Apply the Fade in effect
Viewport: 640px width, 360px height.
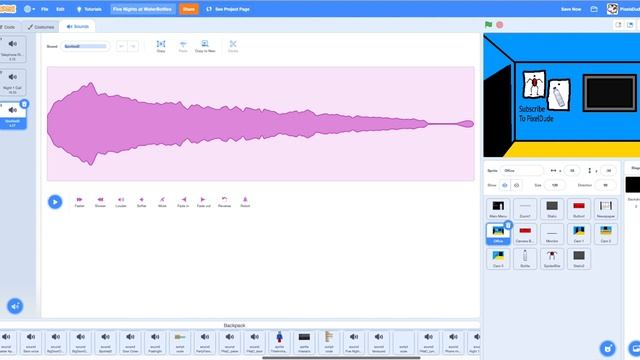click(183, 202)
